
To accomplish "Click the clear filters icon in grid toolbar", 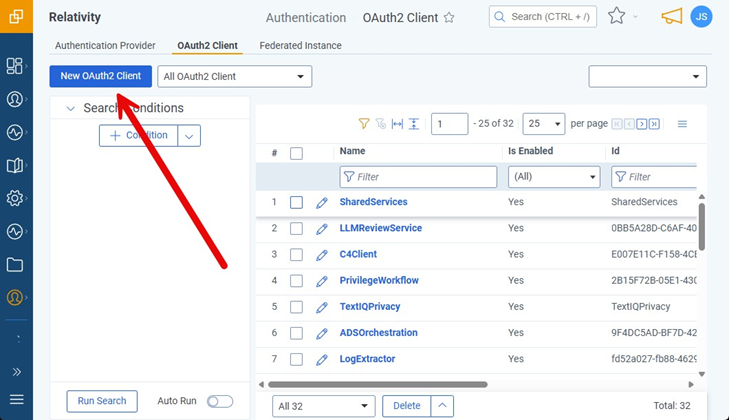I will (x=381, y=124).
